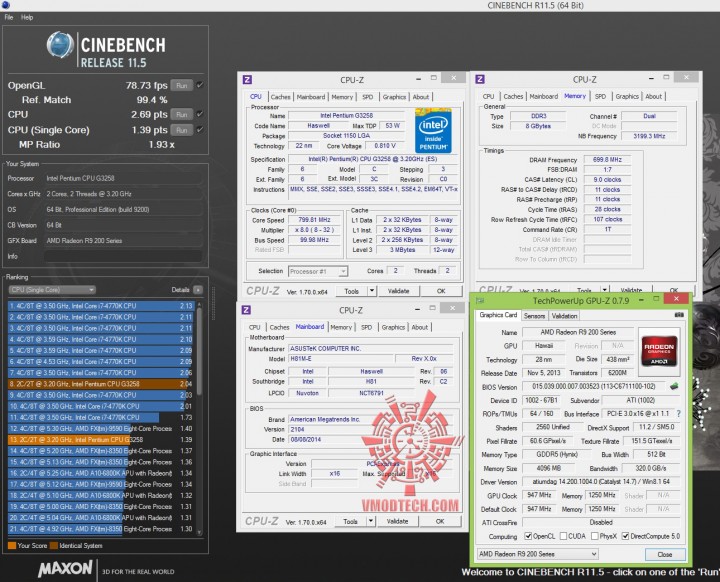Open Tools dropdown arrow in CPU-Z Mainboard window

click(370, 521)
